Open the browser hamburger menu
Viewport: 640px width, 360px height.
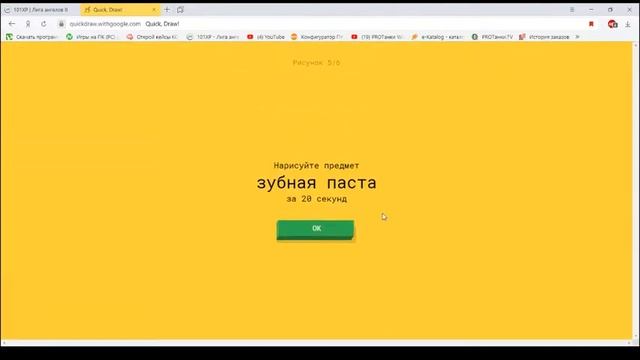tap(572, 9)
